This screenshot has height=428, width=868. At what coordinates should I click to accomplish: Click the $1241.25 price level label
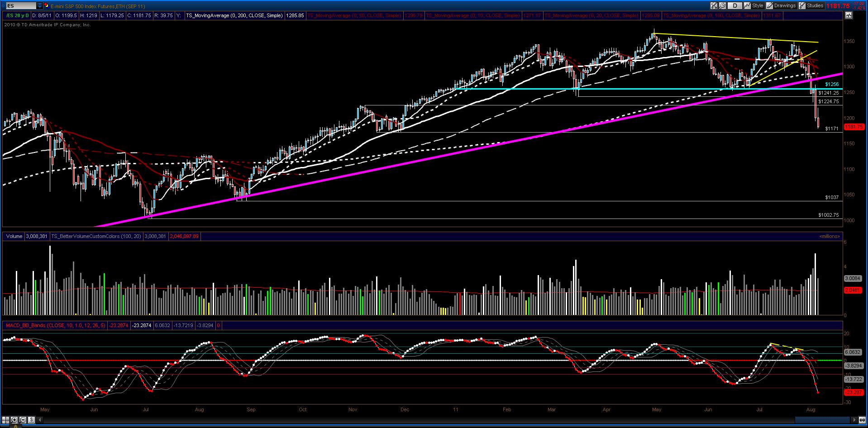(x=829, y=93)
